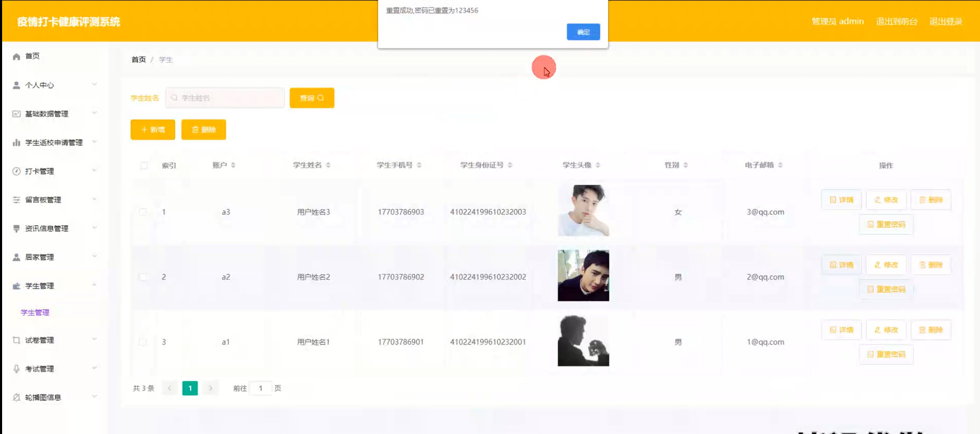Confirm the reset dialog with 确定
This screenshot has height=434, width=980.
(x=583, y=32)
